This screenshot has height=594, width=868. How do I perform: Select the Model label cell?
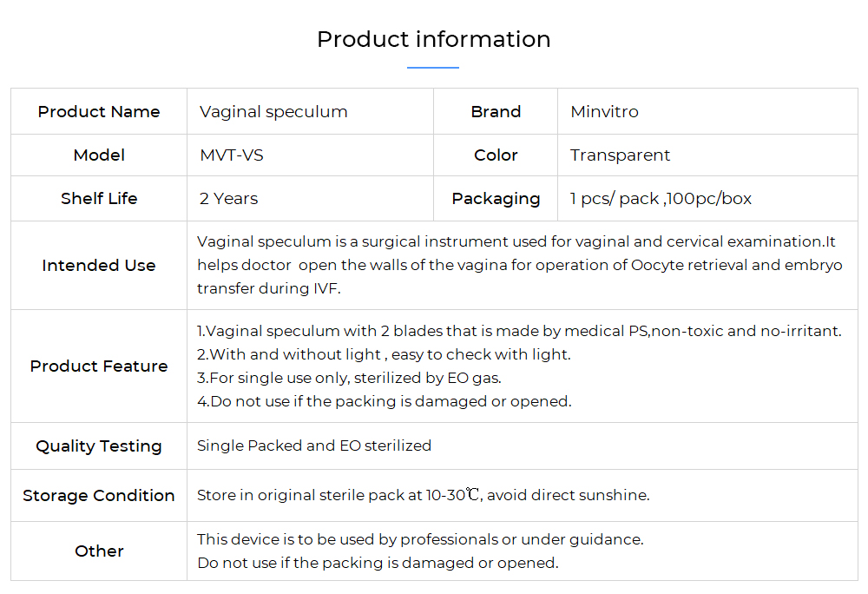[x=99, y=155]
